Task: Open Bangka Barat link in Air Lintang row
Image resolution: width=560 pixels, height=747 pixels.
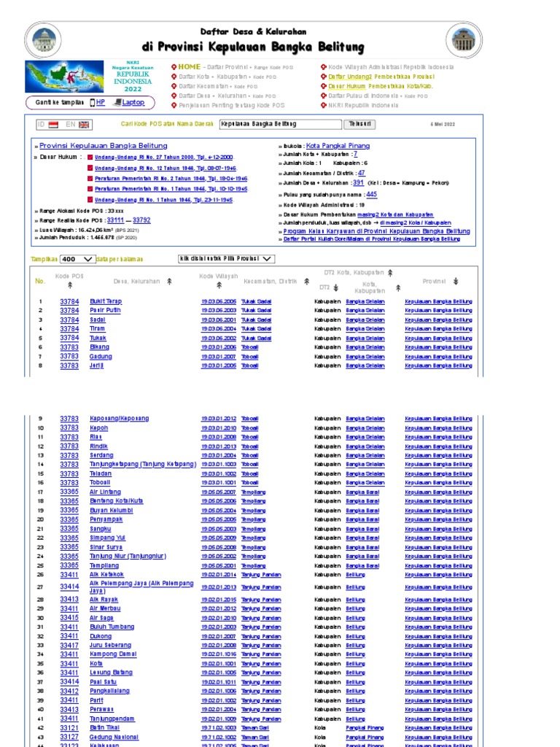Action: [362, 492]
